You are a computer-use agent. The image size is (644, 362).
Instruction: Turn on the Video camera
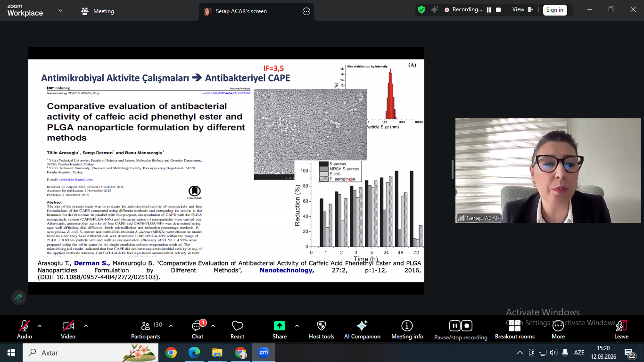(68, 326)
